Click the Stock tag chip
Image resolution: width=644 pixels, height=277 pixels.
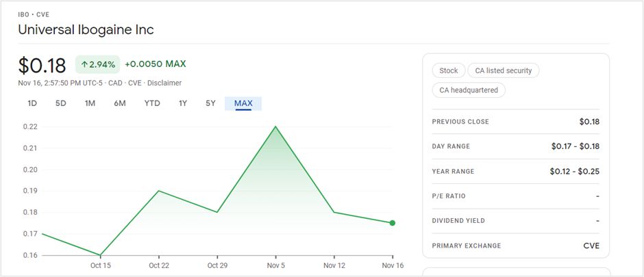coord(449,70)
